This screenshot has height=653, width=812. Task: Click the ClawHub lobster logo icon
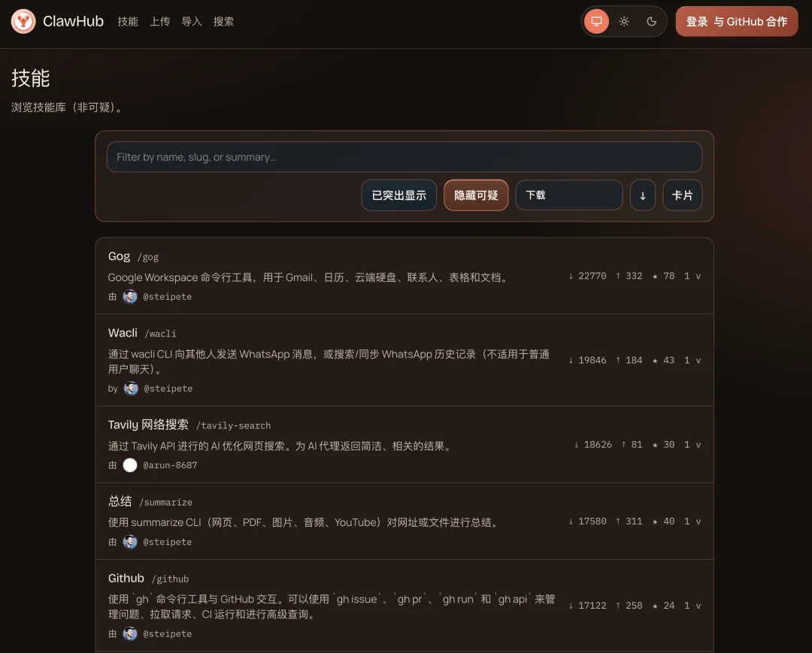(23, 21)
